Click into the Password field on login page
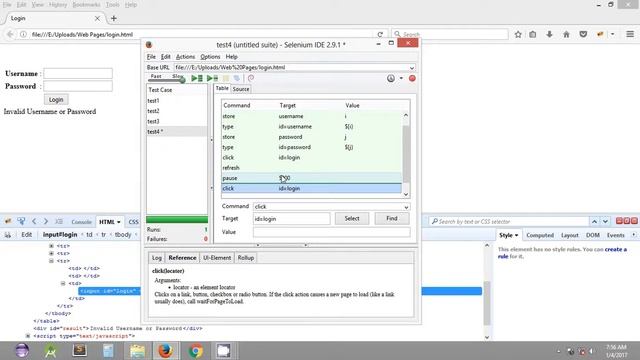This screenshot has height=360, width=640. (78, 86)
